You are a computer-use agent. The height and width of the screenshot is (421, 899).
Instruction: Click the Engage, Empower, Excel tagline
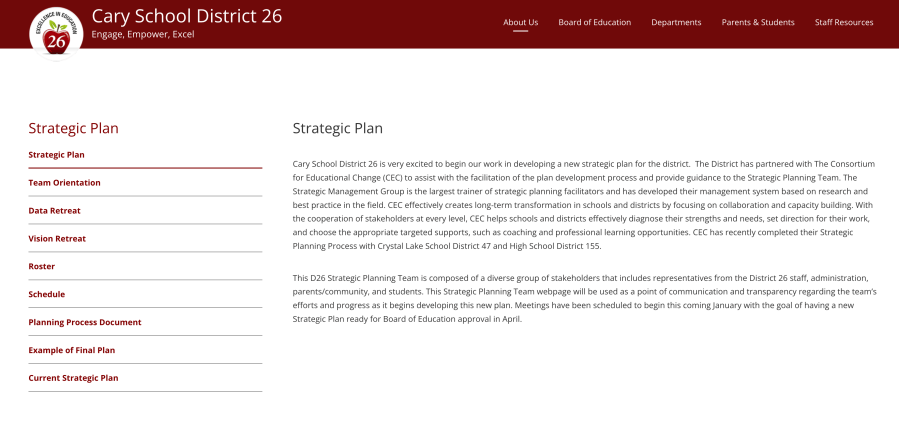click(x=142, y=35)
